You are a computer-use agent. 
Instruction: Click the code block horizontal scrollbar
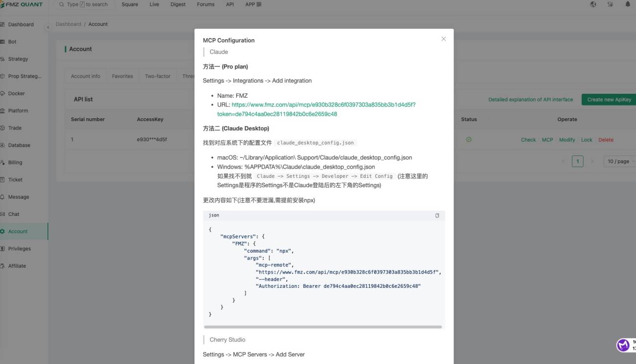tap(323, 327)
